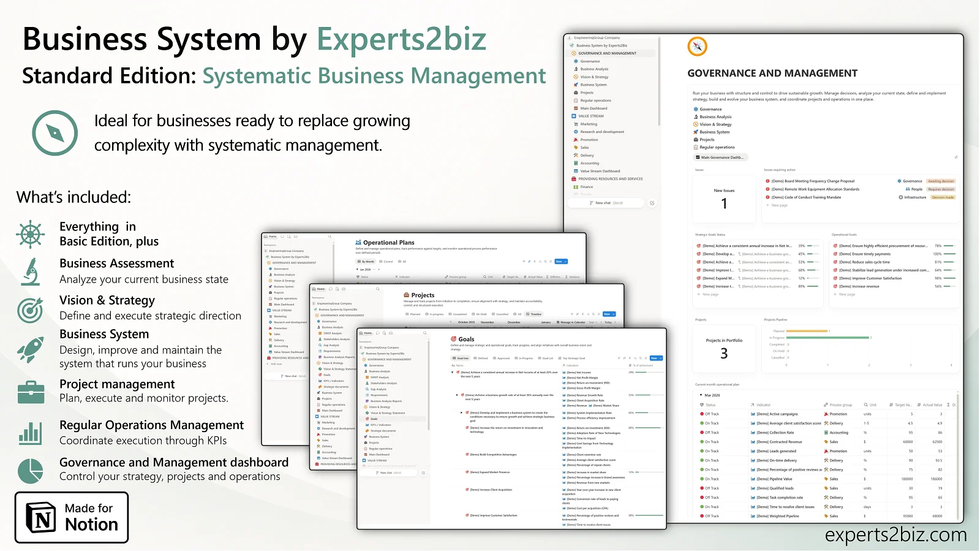
Task: Click the New Issues count card
Action: 724,199
